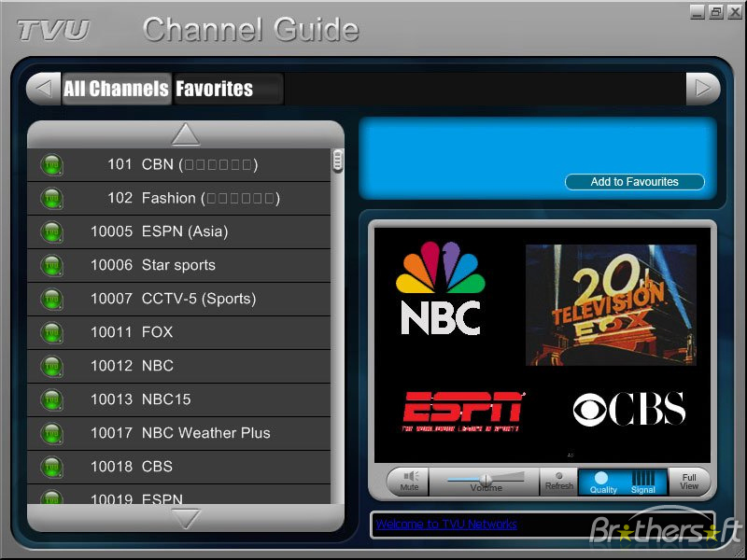Grab the channel list scrollbar thumb
747x560 pixels.
337,161
